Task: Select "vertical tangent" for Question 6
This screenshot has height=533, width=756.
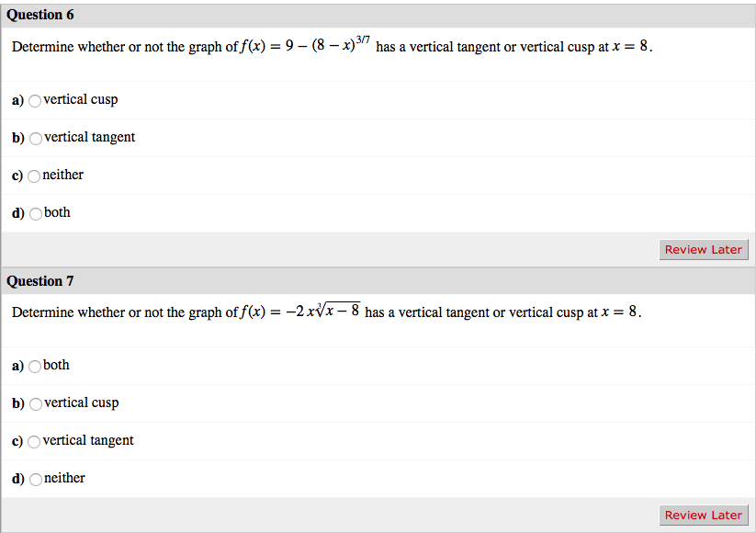Action: pos(35,138)
